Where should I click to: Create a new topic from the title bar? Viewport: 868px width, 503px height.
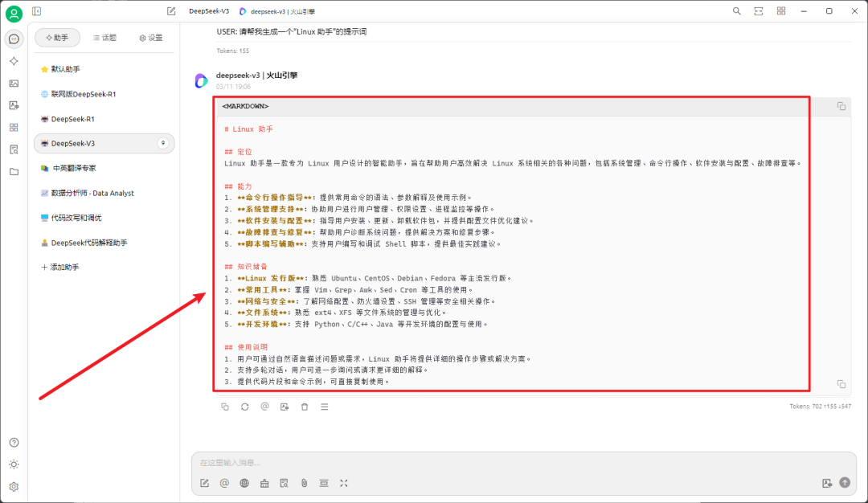click(171, 11)
